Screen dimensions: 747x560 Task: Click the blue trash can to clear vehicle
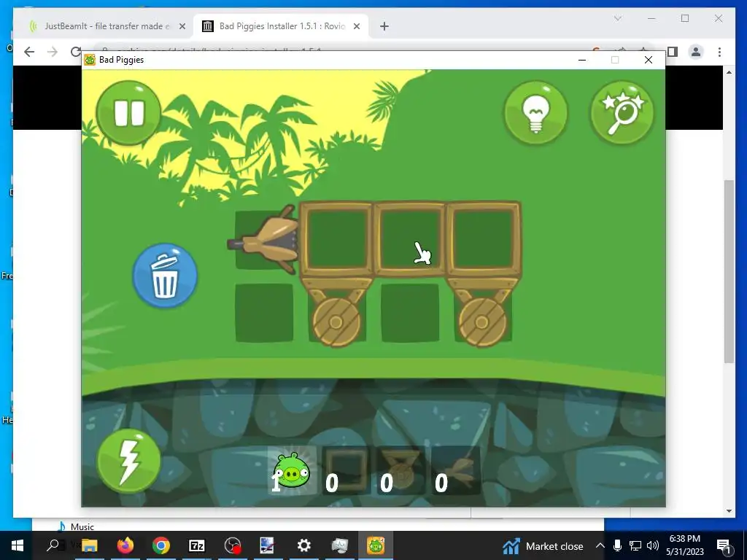[x=165, y=276]
